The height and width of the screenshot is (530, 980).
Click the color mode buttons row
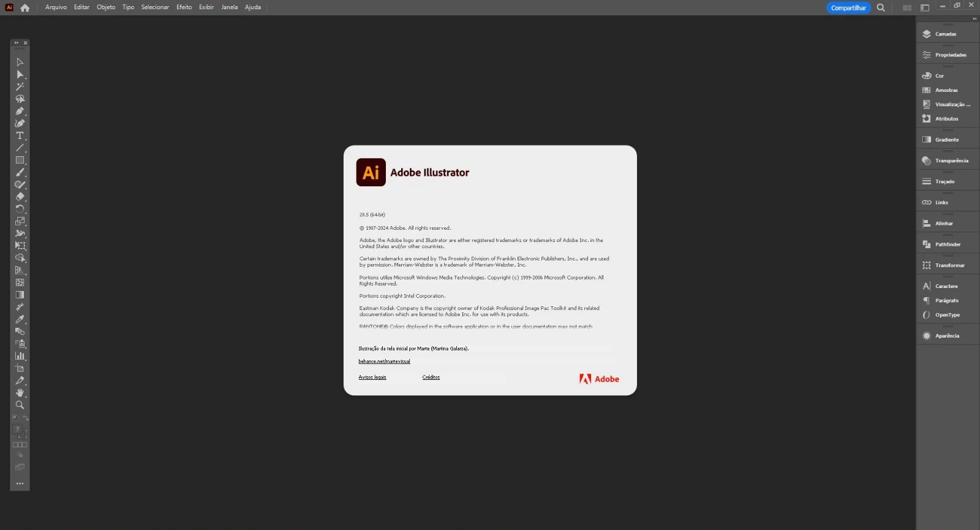click(20, 445)
